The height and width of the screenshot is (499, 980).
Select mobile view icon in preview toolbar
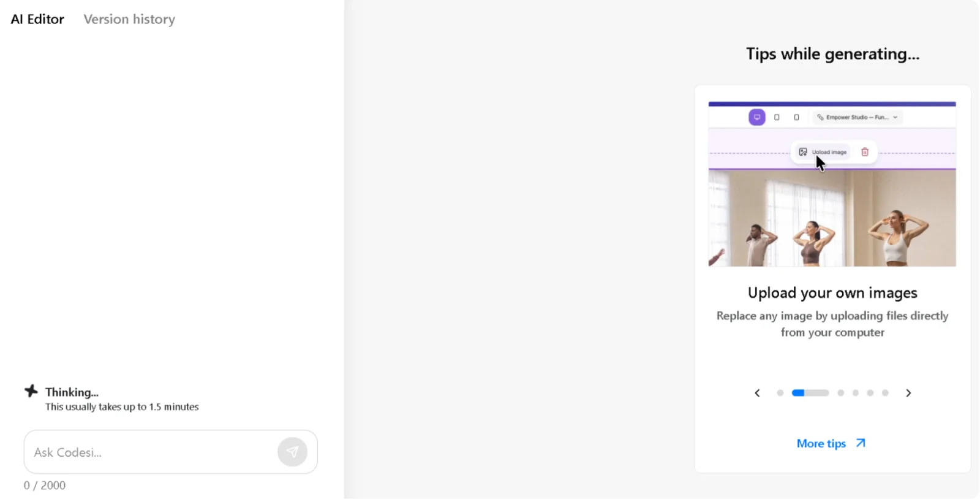click(x=796, y=117)
